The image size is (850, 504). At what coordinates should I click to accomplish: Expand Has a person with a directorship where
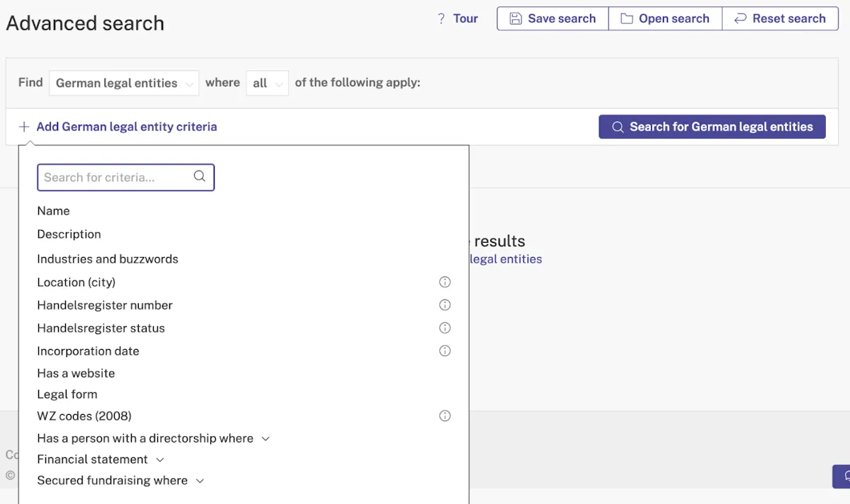154,439
